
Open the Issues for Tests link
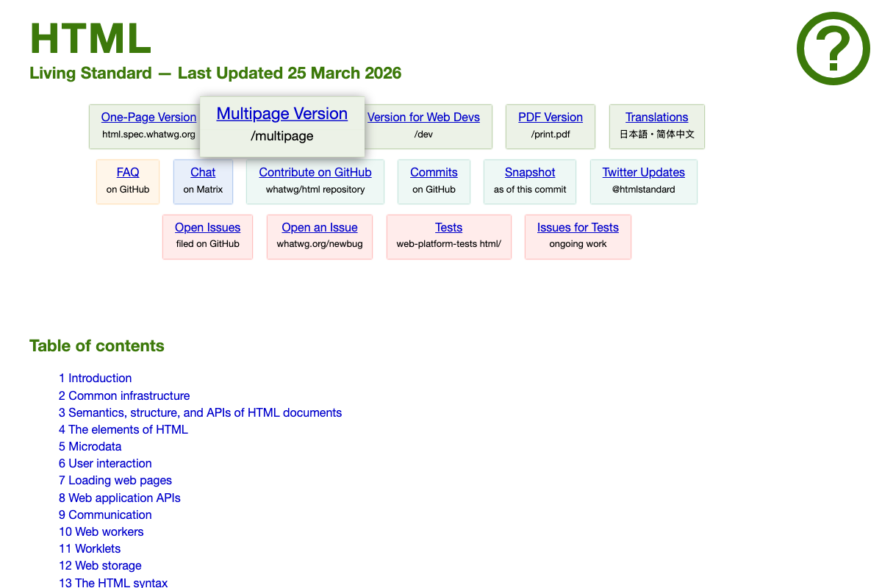pos(578,227)
